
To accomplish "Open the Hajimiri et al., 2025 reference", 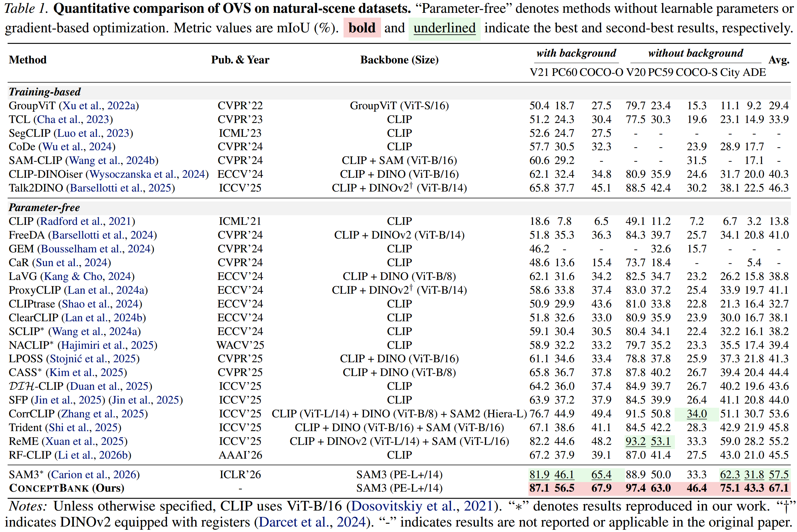I will click(108, 345).
